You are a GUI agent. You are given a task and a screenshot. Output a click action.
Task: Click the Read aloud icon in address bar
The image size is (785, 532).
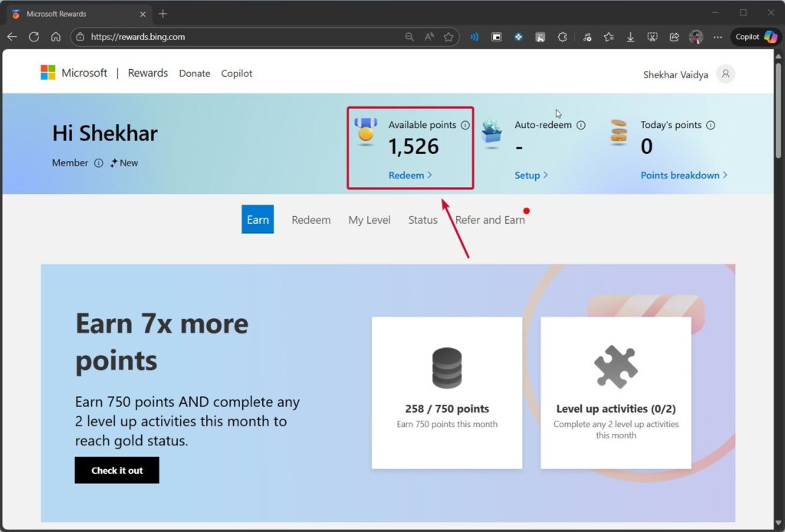tap(473, 36)
